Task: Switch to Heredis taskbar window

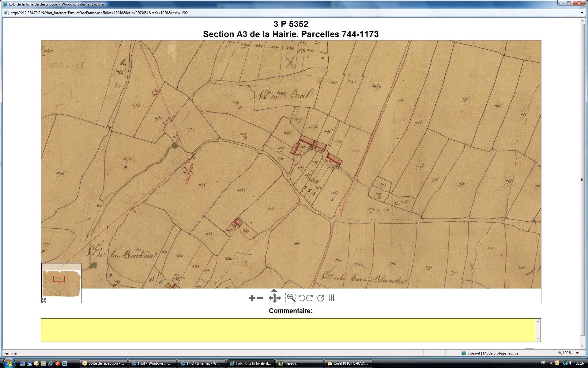Action: (x=299, y=363)
